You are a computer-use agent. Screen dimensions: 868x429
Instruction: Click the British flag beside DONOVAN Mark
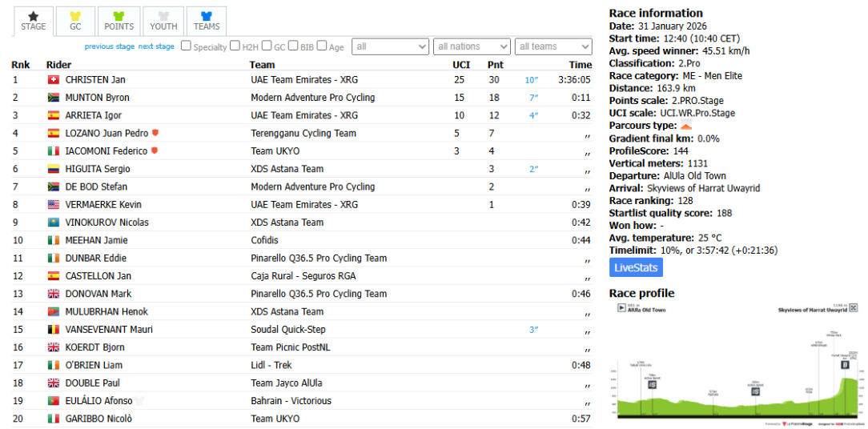click(x=54, y=294)
